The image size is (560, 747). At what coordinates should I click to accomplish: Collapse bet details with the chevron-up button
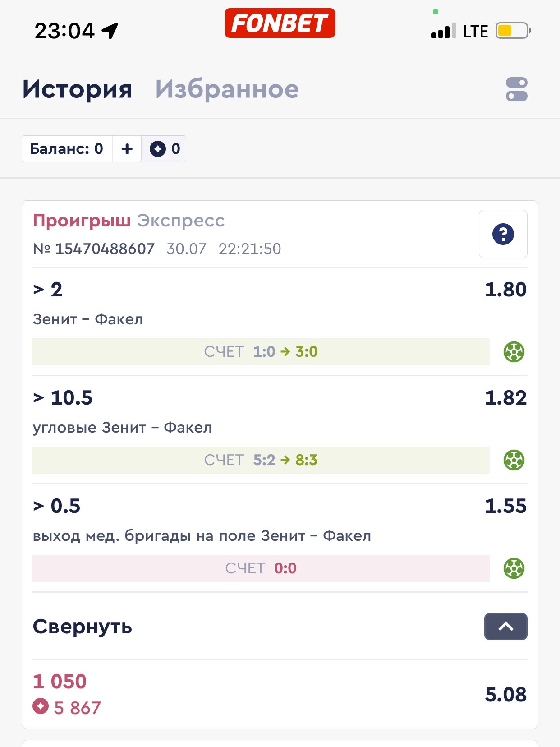[x=505, y=627]
